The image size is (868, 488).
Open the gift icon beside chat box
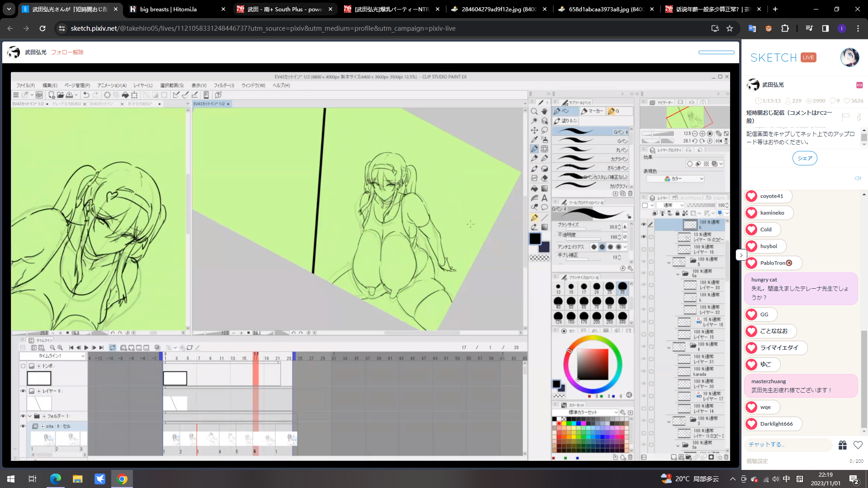point(842,445)
